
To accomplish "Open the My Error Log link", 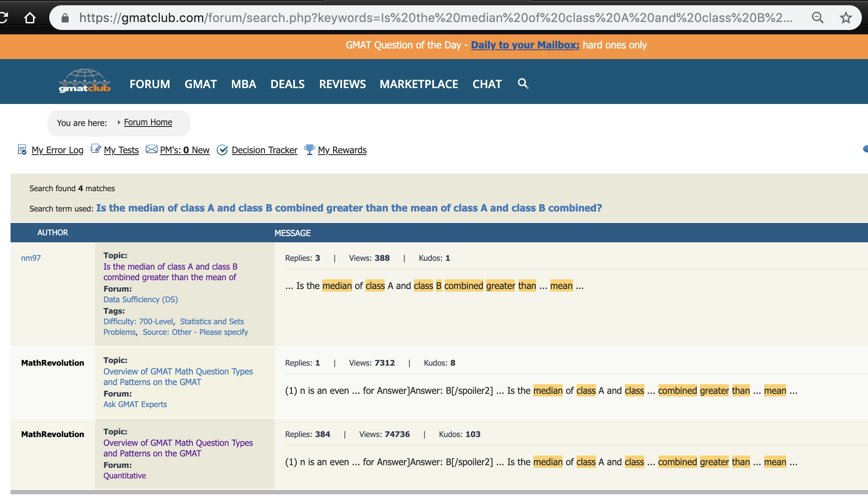I will coord(57,150).
